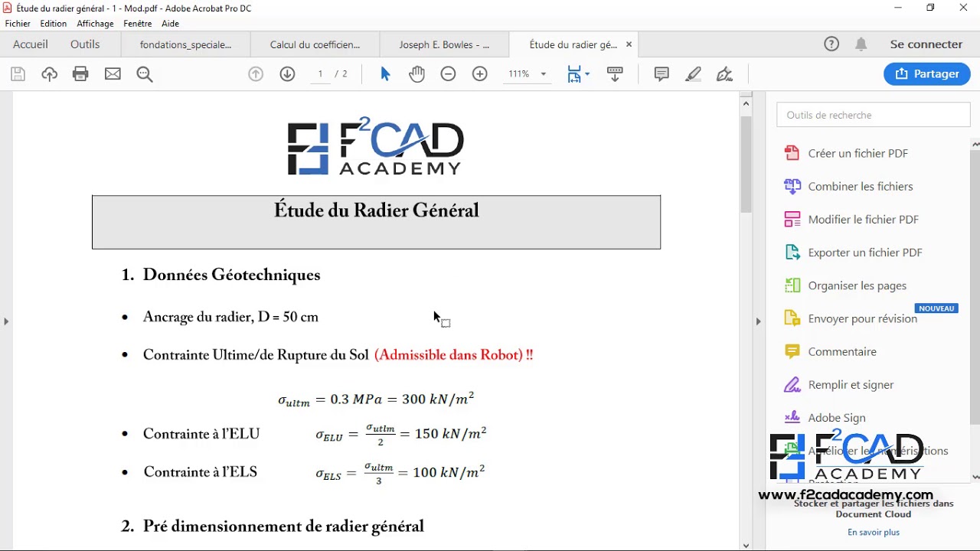The width and height of the screenshot is (980, 551).
Task: Click the upload to cloud icon
Action: (x=50, y=74)
